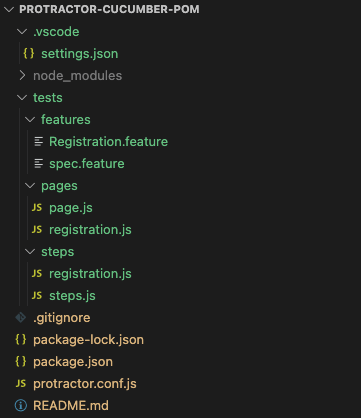Click the JS icon next to page.js

coord(37,208)
